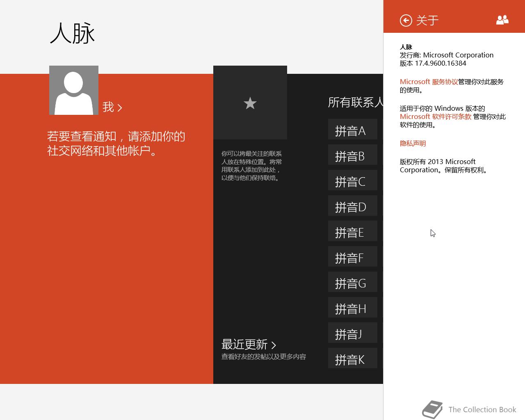Click the 发行商: Microsoft Corporation text
The width and height of the screenshot is (525, 420).
pos(447,55)
